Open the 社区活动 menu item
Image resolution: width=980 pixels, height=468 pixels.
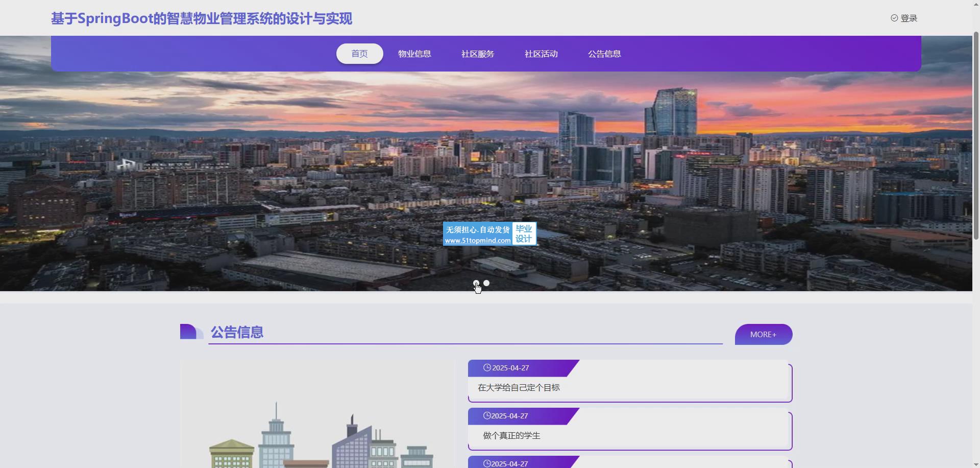(x=541, y=54)
